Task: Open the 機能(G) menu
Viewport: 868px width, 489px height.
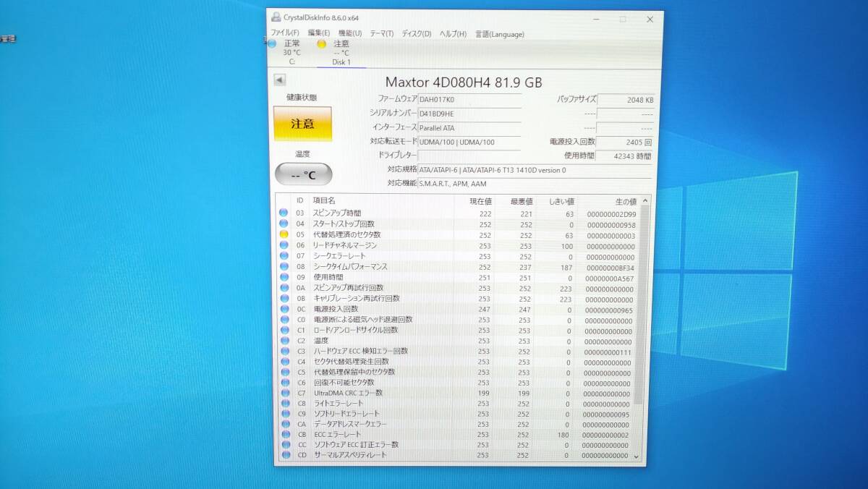Action: [350, 33]
